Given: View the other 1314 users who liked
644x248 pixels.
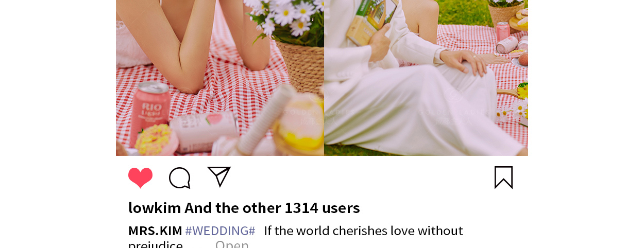Looking at the screenshot, I should pyautogui.click(x=272, y=208).
